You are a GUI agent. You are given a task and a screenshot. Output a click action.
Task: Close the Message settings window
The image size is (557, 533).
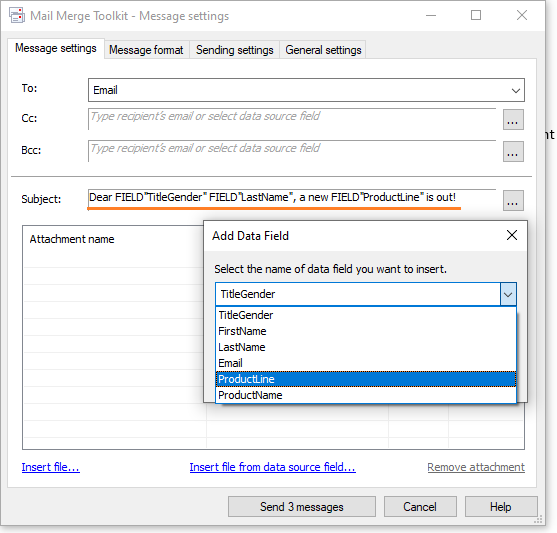click(x=521, y=15)
